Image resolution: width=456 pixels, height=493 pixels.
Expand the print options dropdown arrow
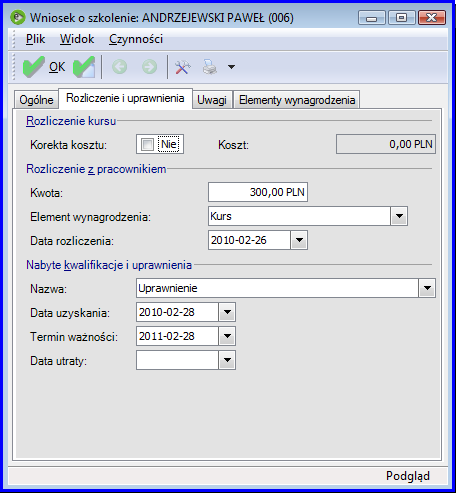(x=231, y=67)
